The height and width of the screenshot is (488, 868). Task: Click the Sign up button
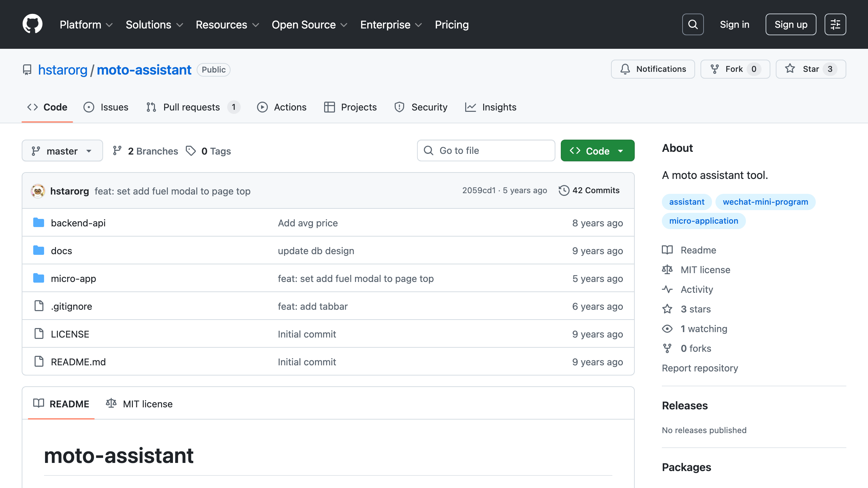click(791, 24)
